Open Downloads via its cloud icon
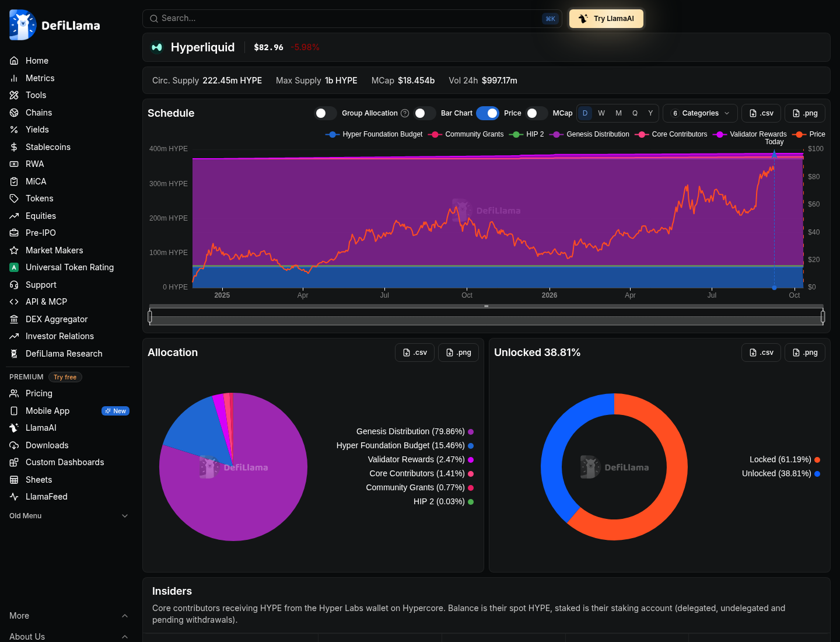The height and width of the screenshot is (642, 840). tap(14, 445)
